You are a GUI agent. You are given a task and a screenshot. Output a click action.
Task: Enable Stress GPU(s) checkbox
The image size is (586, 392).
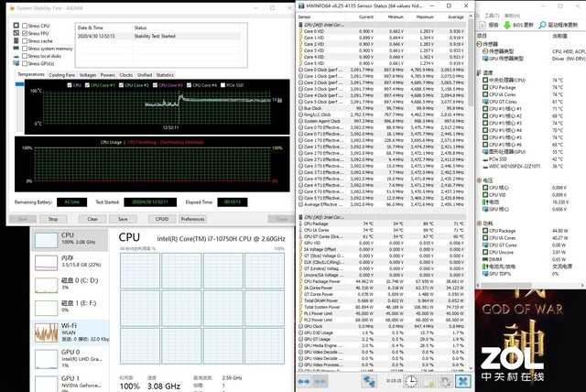[x=25, y=63]
